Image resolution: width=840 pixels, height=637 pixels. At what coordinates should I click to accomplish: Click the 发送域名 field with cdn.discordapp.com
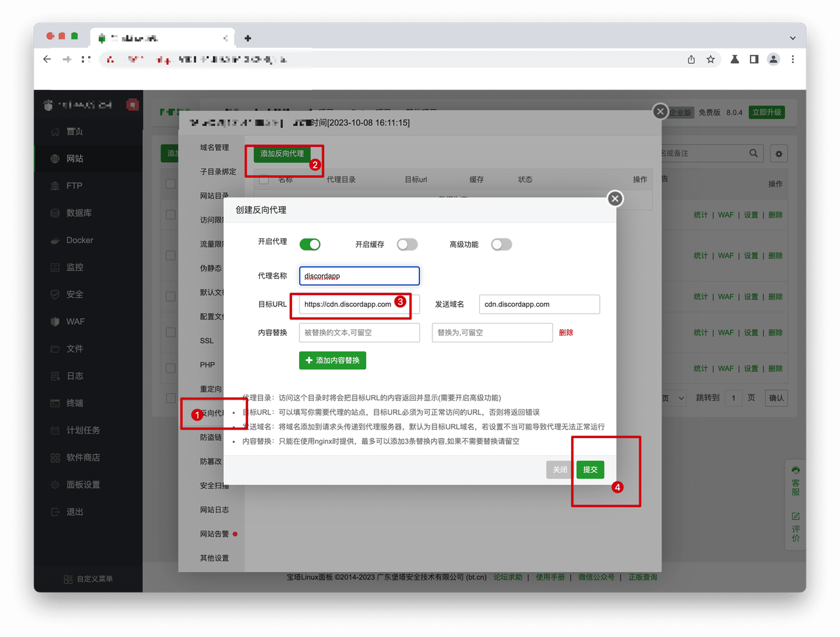[x=539, y=304]
